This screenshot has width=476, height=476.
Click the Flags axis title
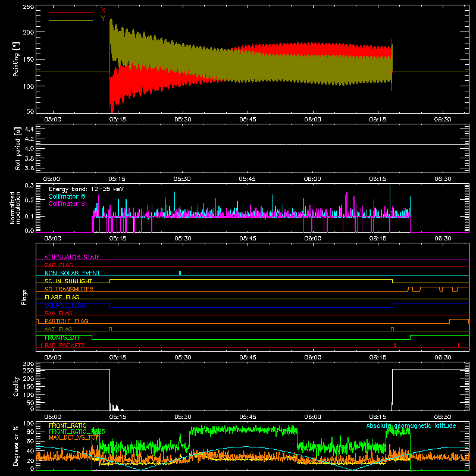(x=24, y=297)
